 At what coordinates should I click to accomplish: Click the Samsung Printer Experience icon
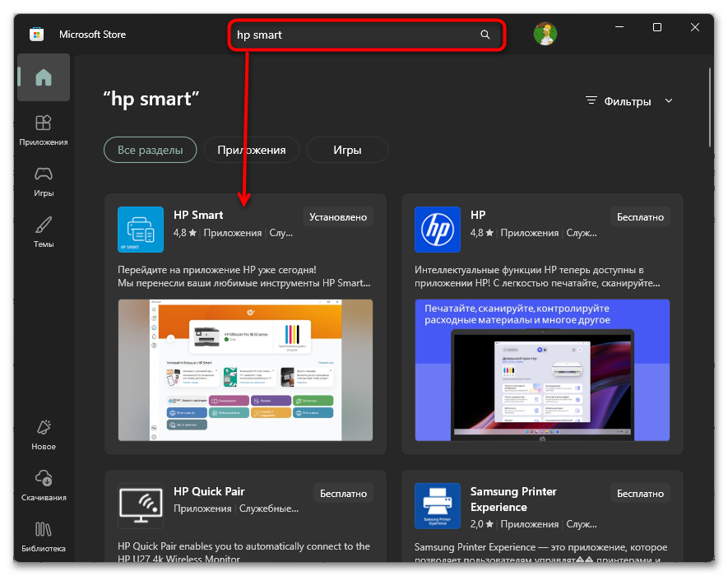tap(438, 506)
